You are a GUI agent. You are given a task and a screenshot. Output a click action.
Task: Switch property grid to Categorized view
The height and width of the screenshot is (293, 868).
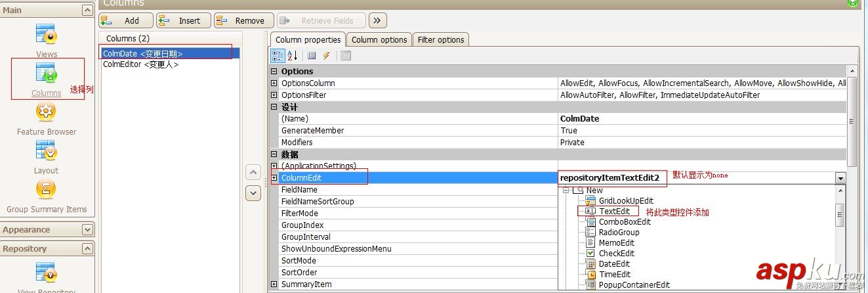(278, 56)
